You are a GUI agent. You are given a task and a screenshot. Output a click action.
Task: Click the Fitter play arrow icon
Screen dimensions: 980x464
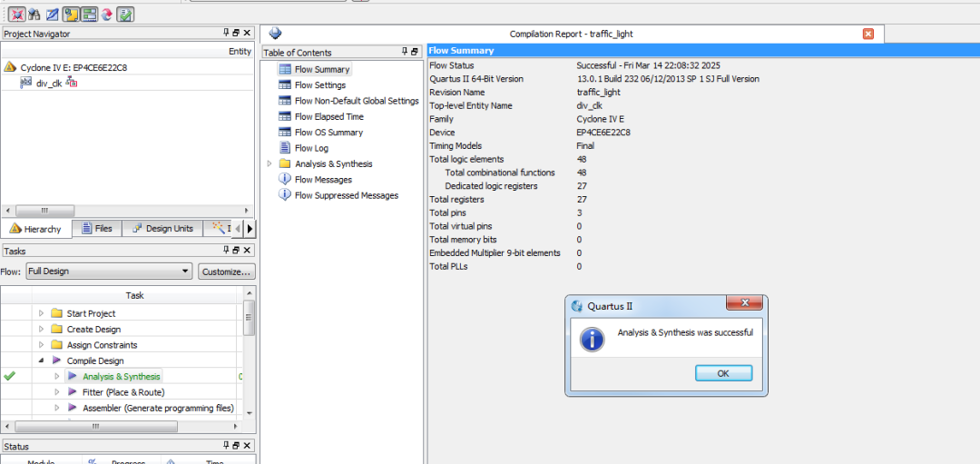click(x=73, y=392)
